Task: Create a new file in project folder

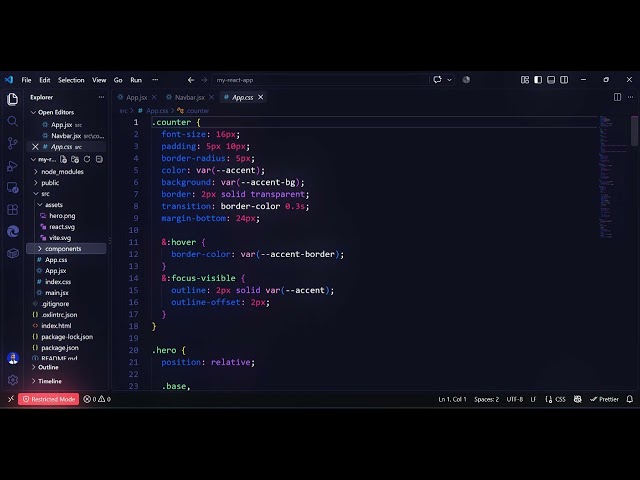Action: point(63,159)
